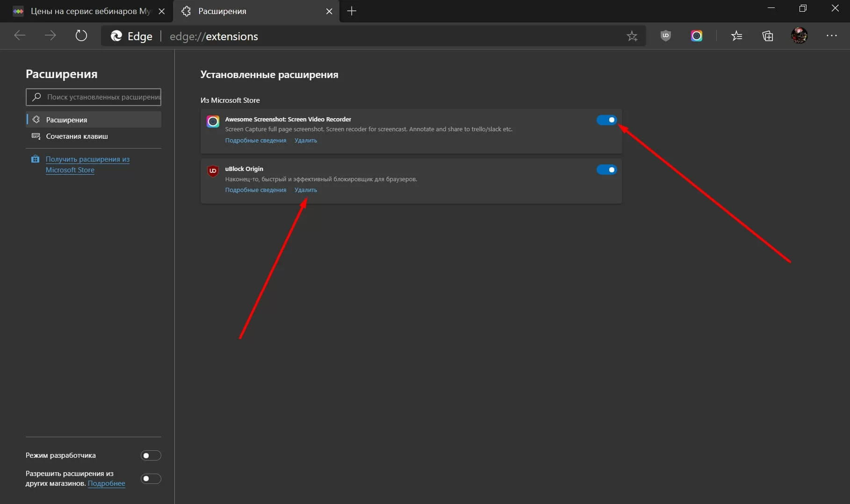Open Подробные сведения for Awesome Screenshot
Viewport: 850px width, 504px height.
point(256,141)
